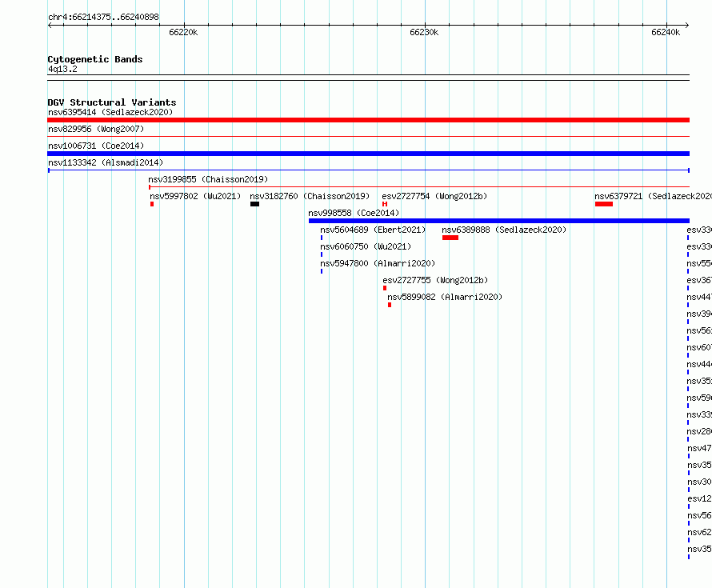Viewport: 712px width, 588px height.
Task: Click thick red bar of nsv6395414
Action: (368, 120)
